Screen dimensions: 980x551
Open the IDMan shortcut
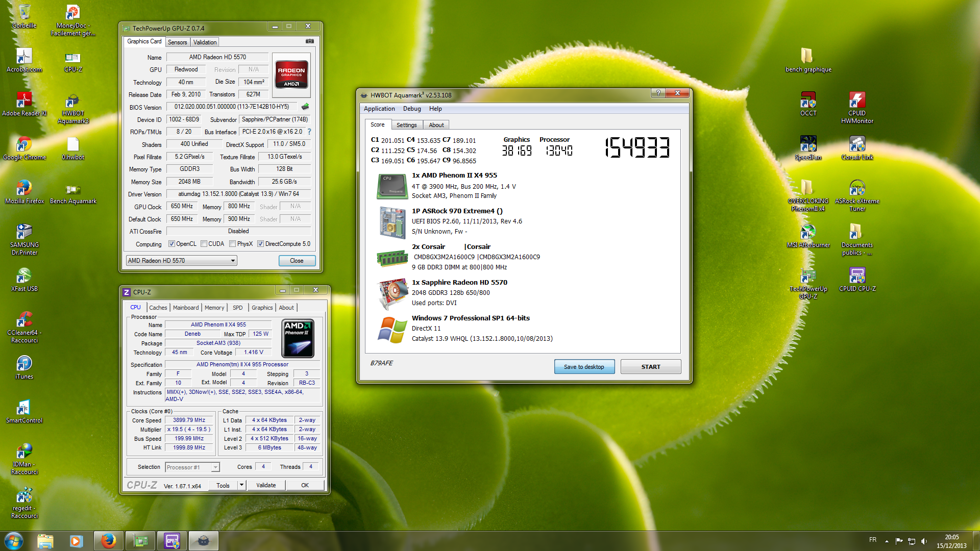pyautogui.click(x=24, y=458)
